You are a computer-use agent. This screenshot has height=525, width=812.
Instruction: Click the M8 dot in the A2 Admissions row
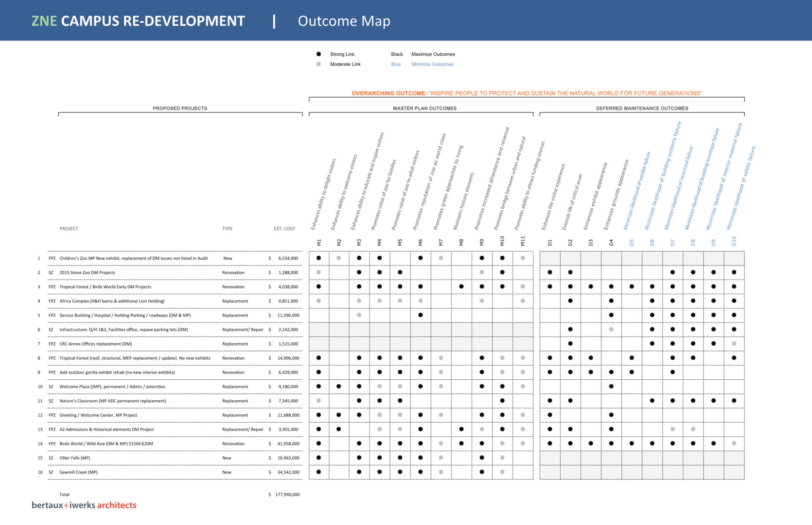(x=461, y=429)
